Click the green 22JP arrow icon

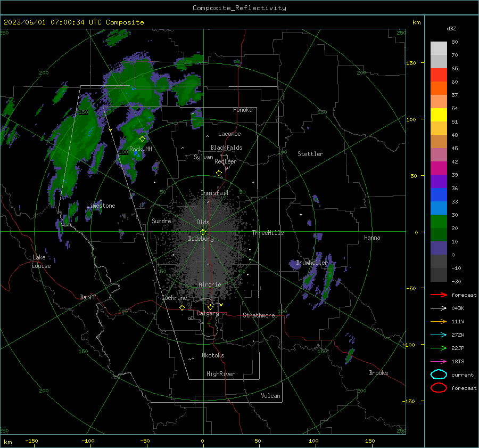point(439,348)
